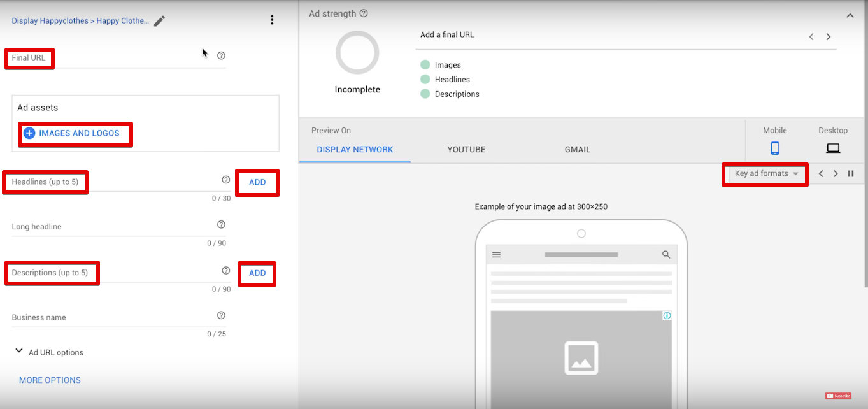Open Ad strength help icon

364,13
